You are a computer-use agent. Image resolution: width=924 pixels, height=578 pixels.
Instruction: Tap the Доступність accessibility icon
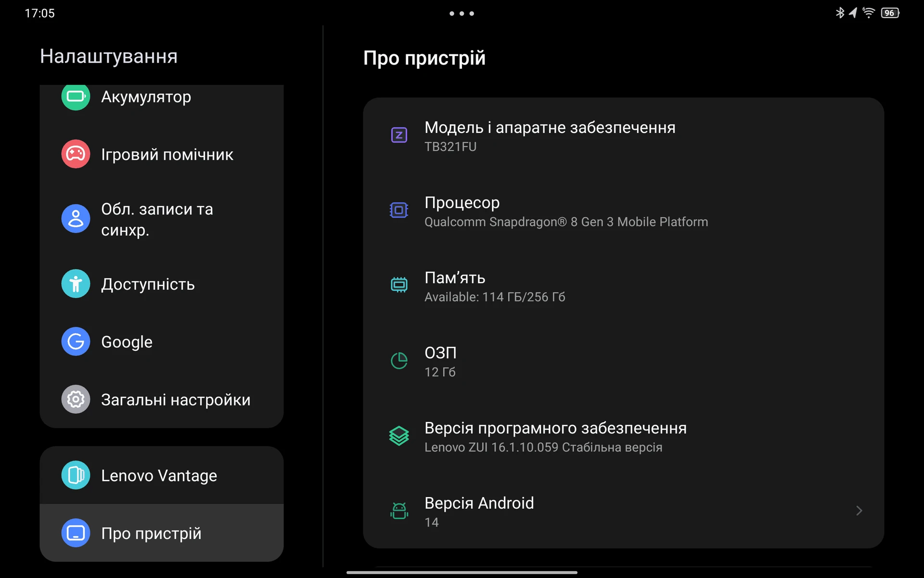(76, 284)
